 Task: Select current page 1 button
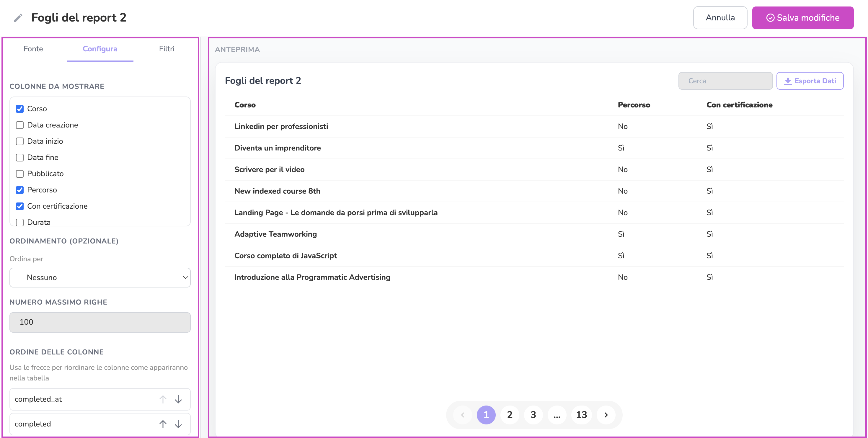486,415
